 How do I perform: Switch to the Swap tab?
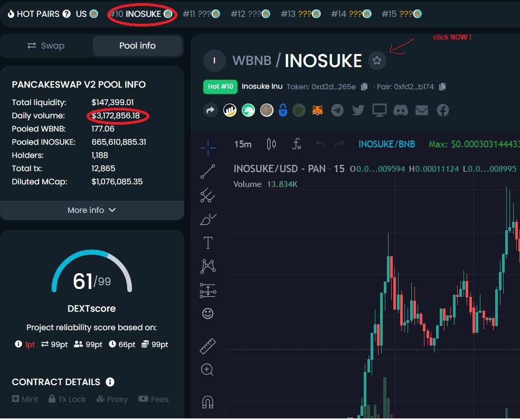46,46
